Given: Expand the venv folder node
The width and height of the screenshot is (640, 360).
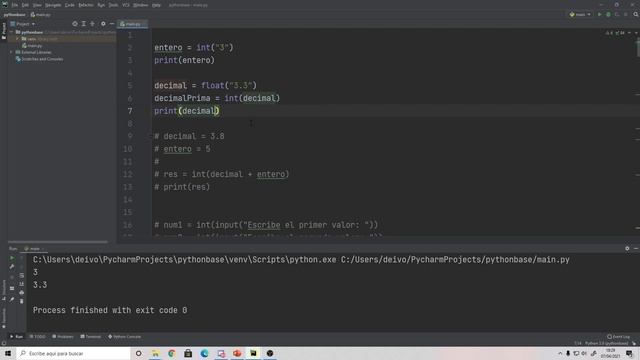Looking at the screenshot, I should click(x=18, y=39).
